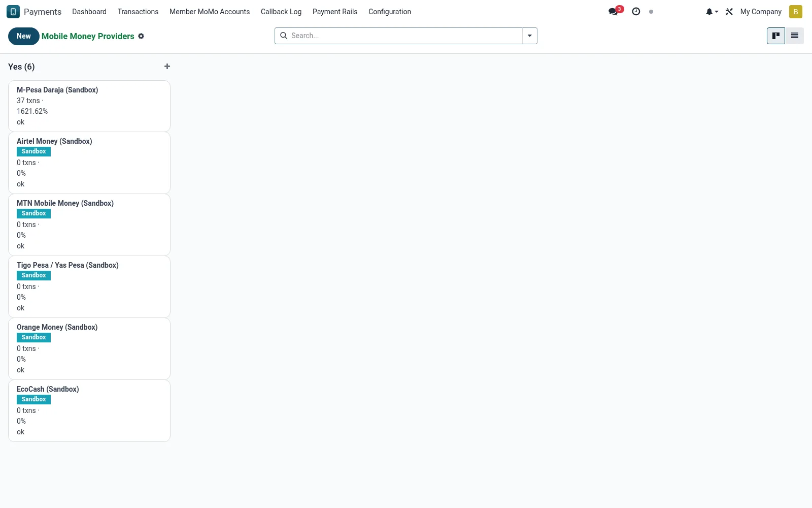812x508 pixels.
Task: Quick add a record in the Yes column
Action: coord(167,67)
